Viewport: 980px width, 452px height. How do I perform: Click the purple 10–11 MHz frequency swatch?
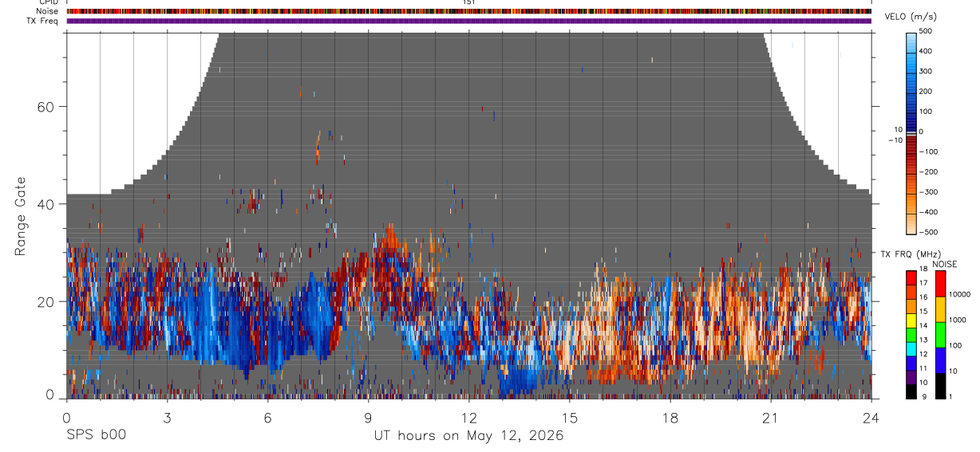tap(911, 377)
